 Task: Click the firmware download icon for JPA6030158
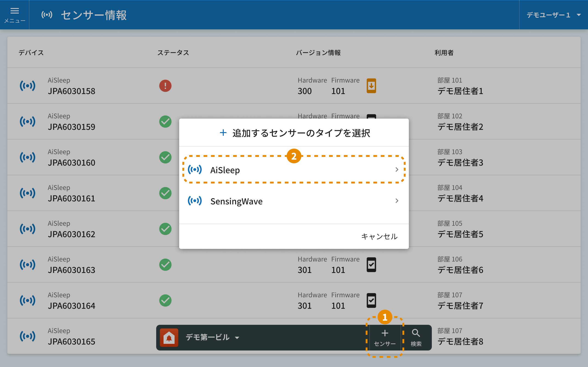click(x=371, y=86)
